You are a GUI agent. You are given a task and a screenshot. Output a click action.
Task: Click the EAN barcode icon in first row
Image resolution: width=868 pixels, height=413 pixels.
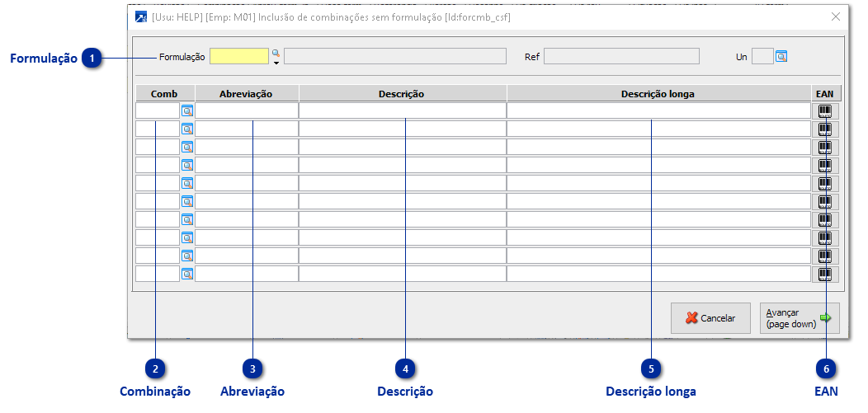pyautogui.click(x=825, y=111)
